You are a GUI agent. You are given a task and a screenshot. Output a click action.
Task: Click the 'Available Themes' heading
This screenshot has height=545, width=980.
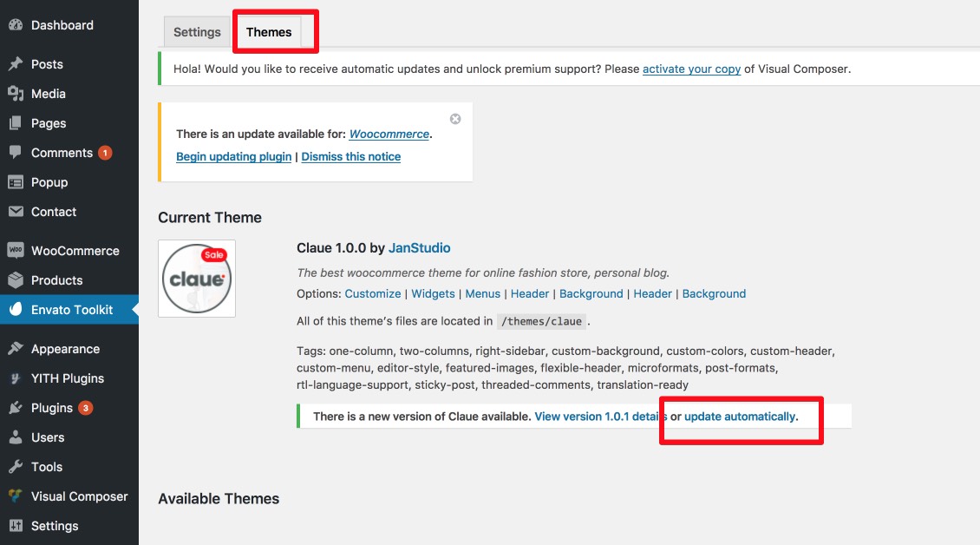219,499
